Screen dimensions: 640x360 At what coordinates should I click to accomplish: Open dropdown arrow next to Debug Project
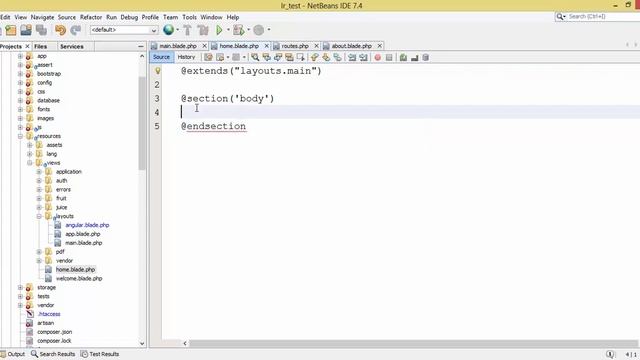pos(248,30)
